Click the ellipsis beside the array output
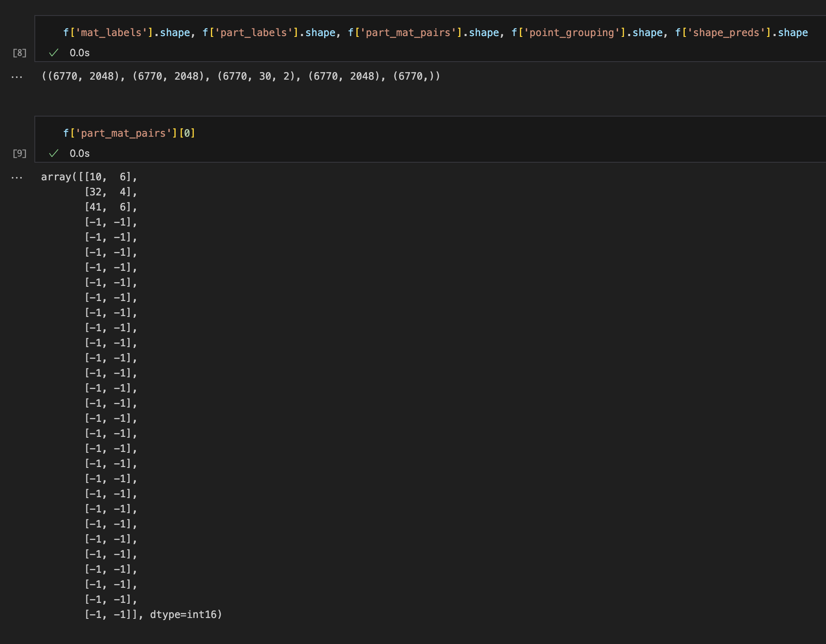826x644 pixels. tap(17, 177)
